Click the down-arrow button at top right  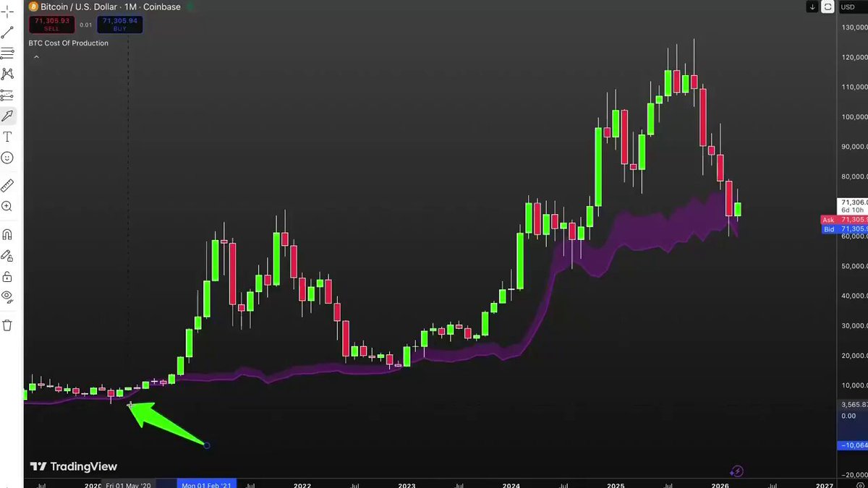[x=813, y=7]
